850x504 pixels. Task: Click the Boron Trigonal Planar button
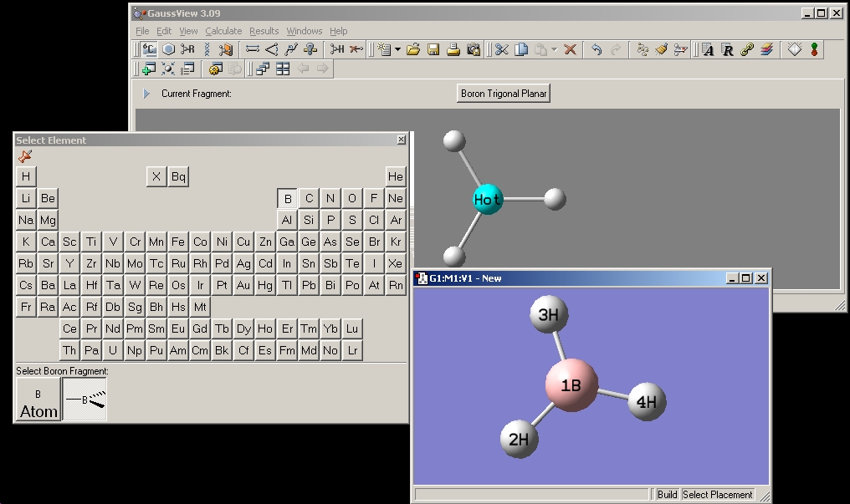[x=504, y=94]
